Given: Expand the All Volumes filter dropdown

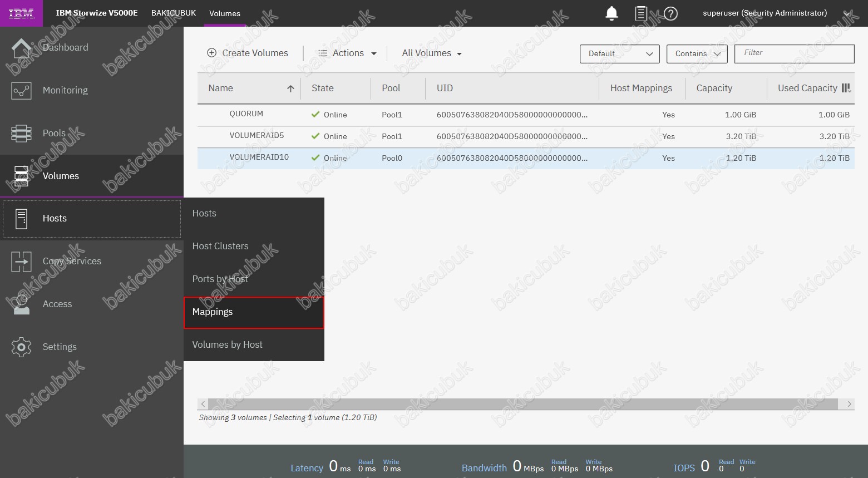Looking at the screenshot, I should pyautogui.click(x=432, y=53).
